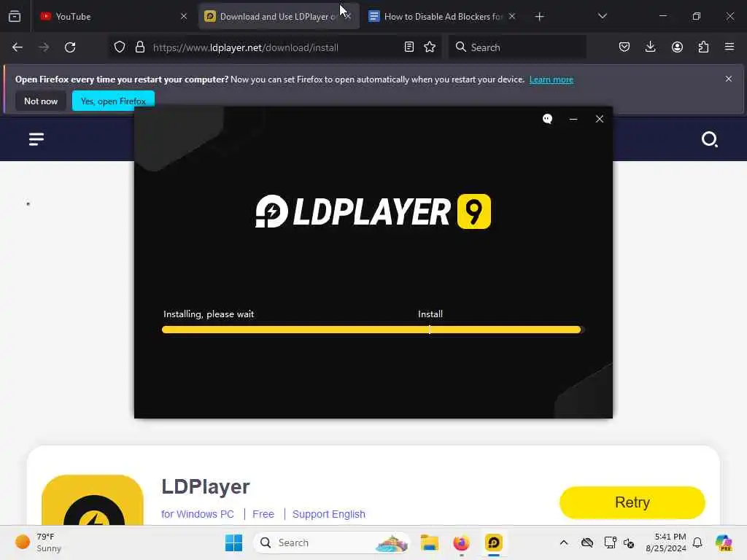
Task: Close the LDPlayer installer window
Action: pyautogui.click(x=600, y=119)
